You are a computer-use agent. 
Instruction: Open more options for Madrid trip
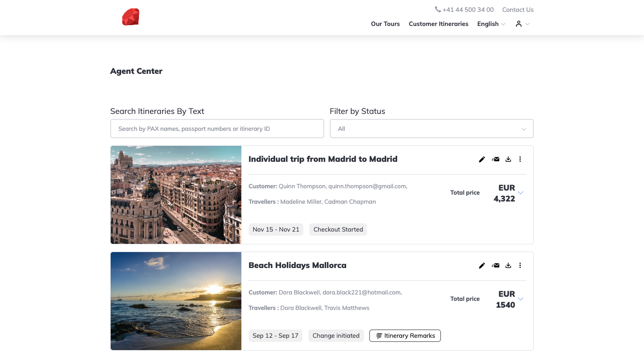[520, 159]
